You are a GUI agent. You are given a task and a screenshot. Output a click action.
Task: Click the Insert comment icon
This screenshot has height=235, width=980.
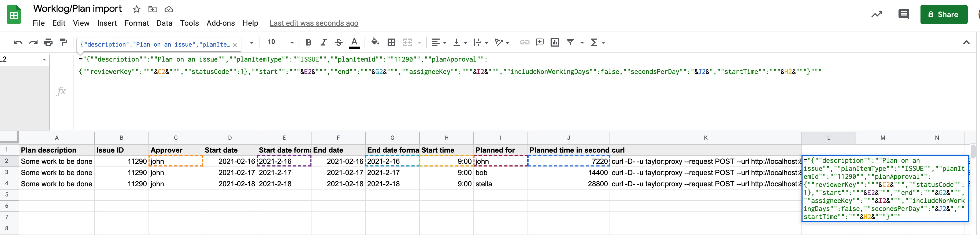click(540, 42)
